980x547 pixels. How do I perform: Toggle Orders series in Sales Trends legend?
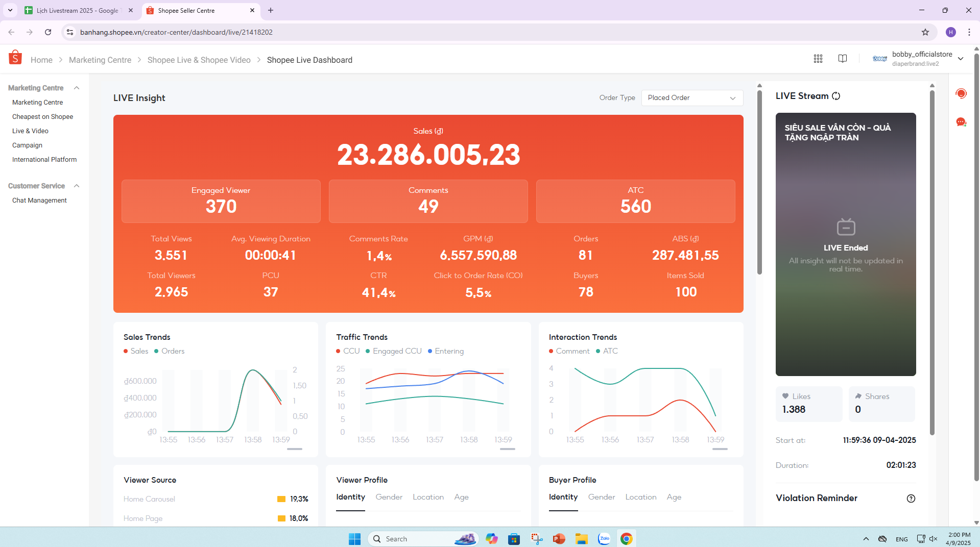170,351
